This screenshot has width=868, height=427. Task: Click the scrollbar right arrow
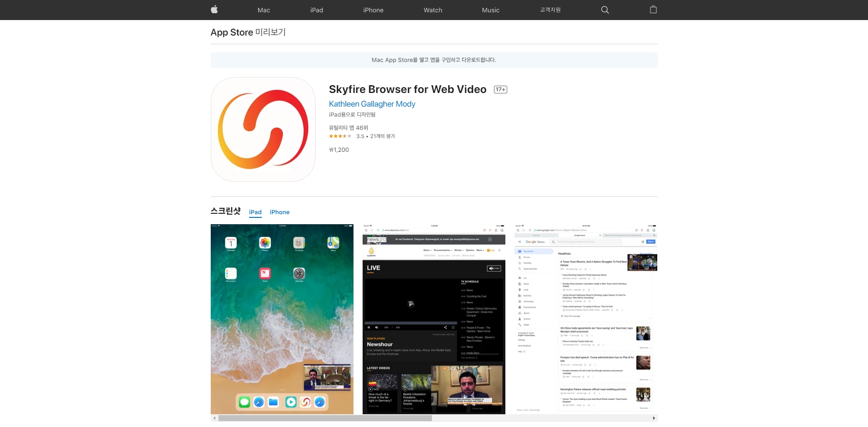(x=654, y=418)
